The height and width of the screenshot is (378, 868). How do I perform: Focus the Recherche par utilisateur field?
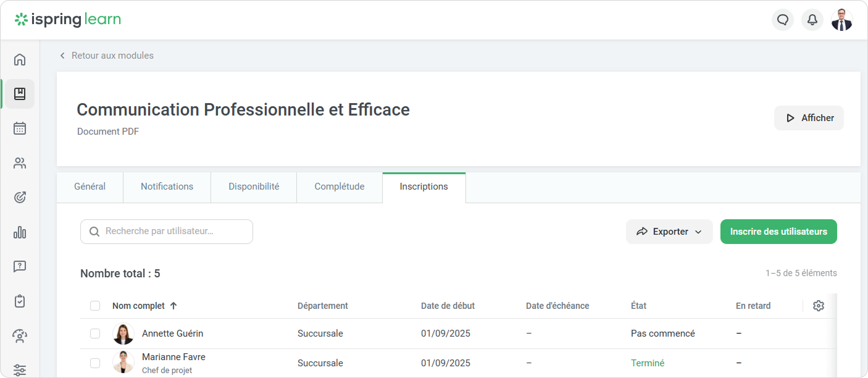click(x=167, y=232)
